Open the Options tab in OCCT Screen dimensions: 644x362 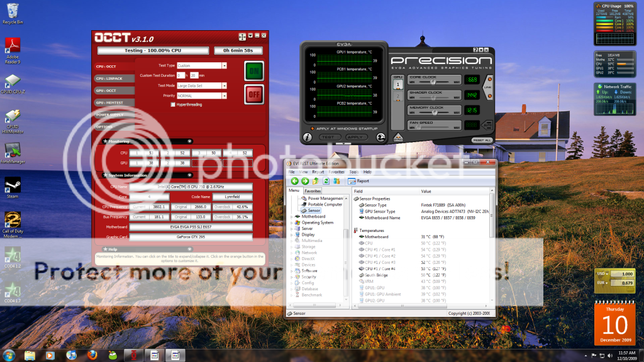(114, 127)
